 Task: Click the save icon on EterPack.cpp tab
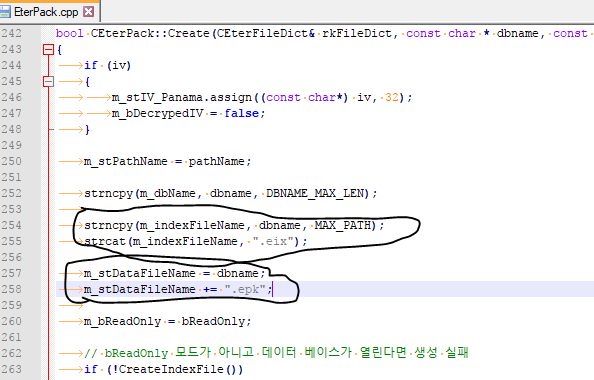pos(5,11)
